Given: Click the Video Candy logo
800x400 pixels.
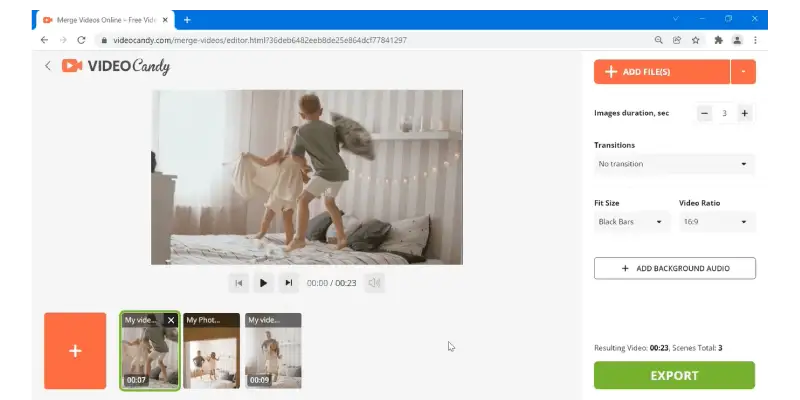Looking at the screenshot, I should tap(115, 66).
